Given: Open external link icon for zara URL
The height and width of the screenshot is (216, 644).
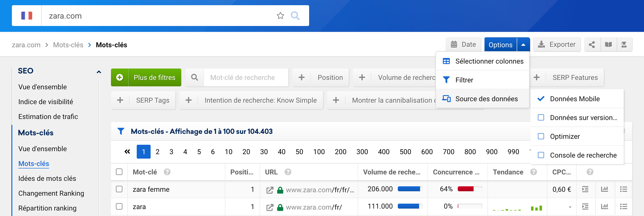Looking at the screenshot, I should click(x=270, y=207).
